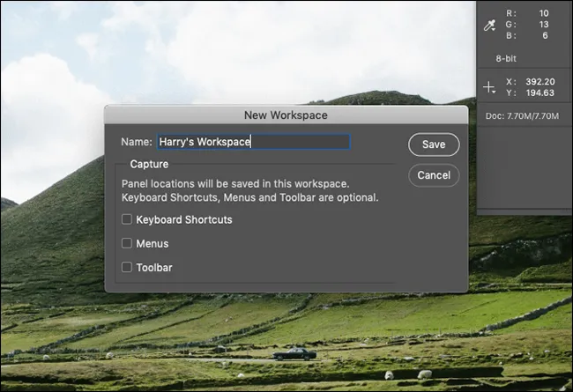This screenshot has height=392, width=573.
Task: Click the Name label beside the text field
Action: (137, 142)
